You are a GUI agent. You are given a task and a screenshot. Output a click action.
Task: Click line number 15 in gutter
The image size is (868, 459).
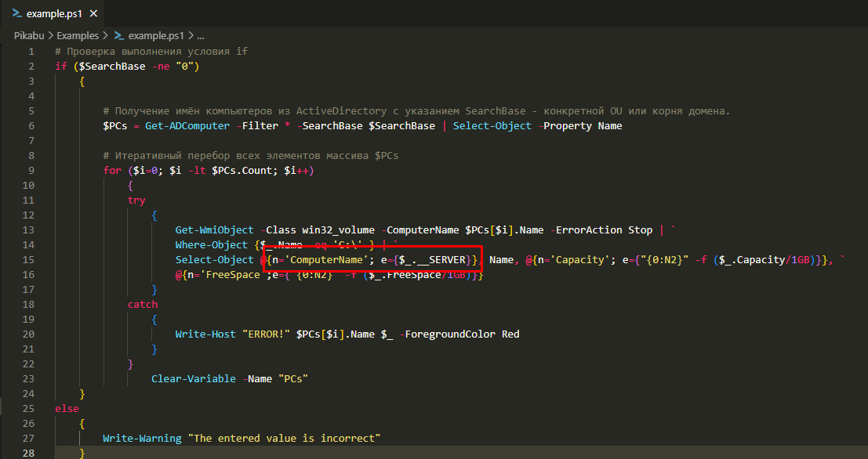28,260
